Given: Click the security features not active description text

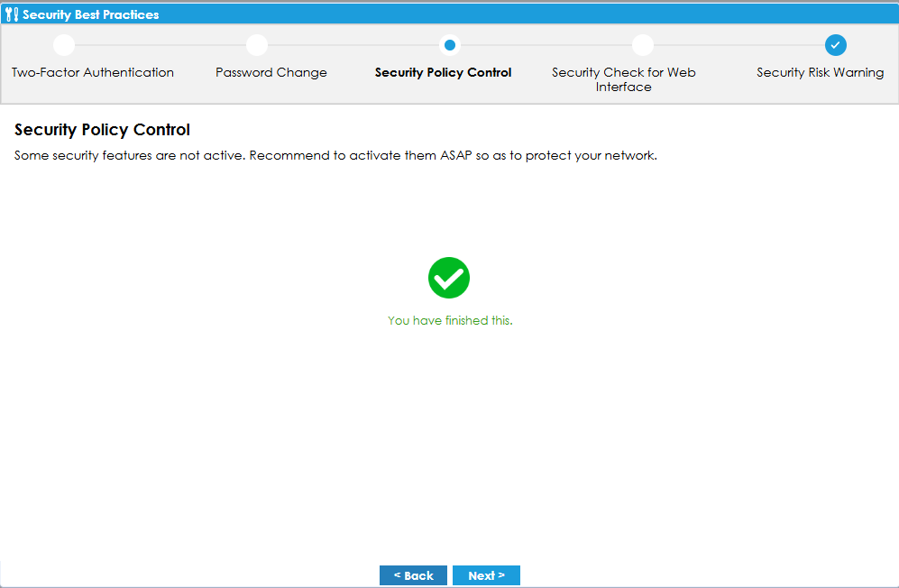Looking at the screenshot, I should click(335, 155).
